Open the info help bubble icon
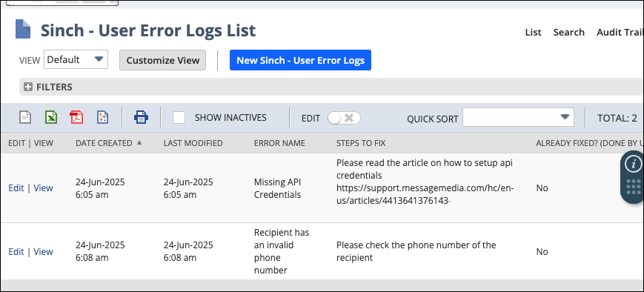This screenshot has width=644, height=292. [633, 164]
